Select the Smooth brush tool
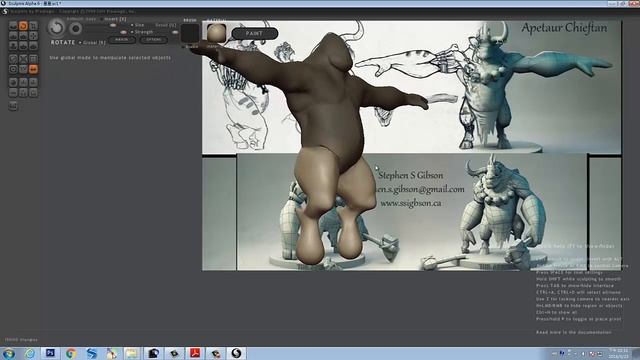The height and width of the screenshot is (360, 640). pyautogui.click(x=33, y=46)
